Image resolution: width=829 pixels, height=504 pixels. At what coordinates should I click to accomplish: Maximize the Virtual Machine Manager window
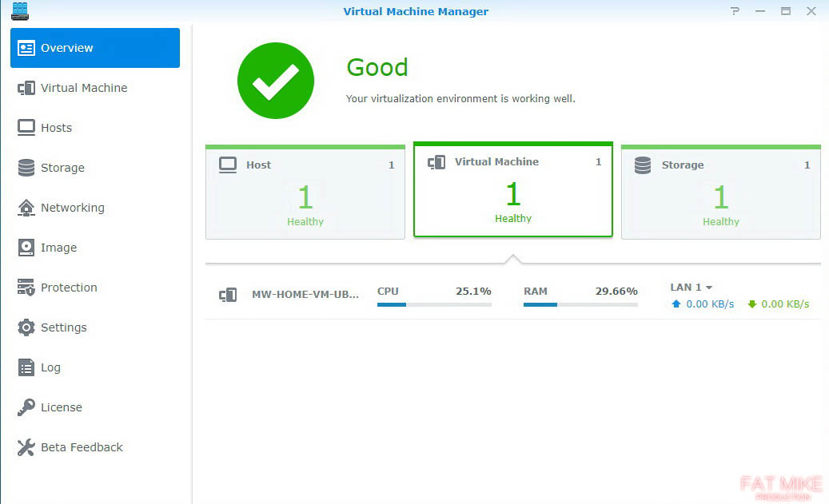pos(786,11)
